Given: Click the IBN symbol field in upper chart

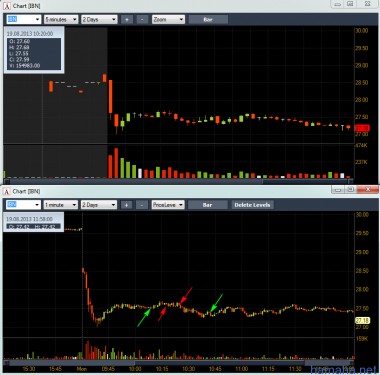Looking at the screenshot, I should click(23, 19).
